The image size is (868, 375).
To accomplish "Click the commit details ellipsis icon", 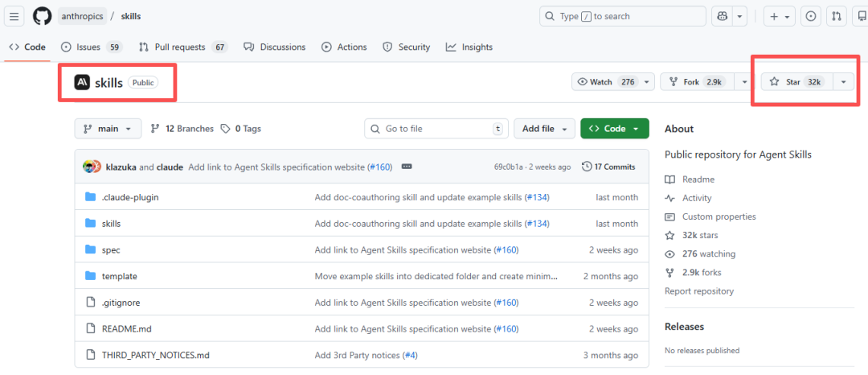I will (407, 167).
